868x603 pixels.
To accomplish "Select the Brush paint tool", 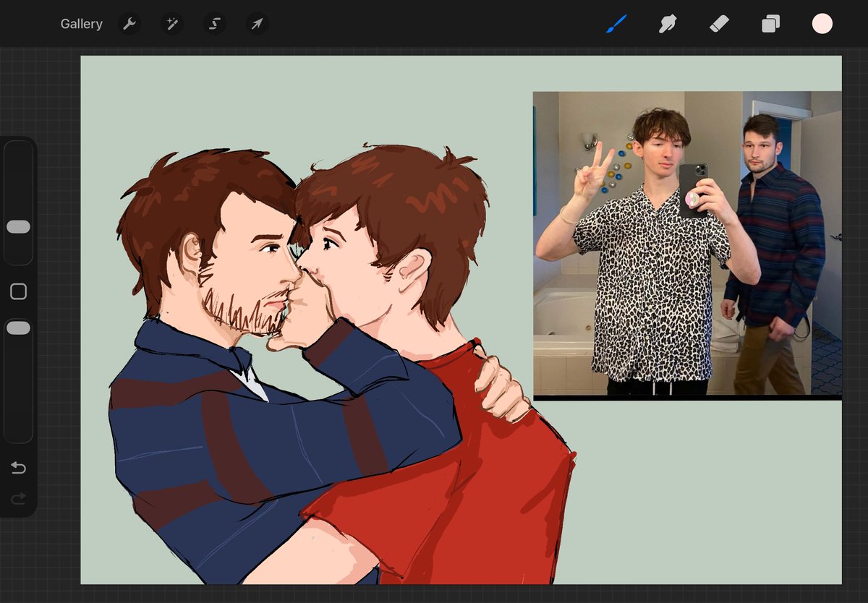I will click(616, 24).
